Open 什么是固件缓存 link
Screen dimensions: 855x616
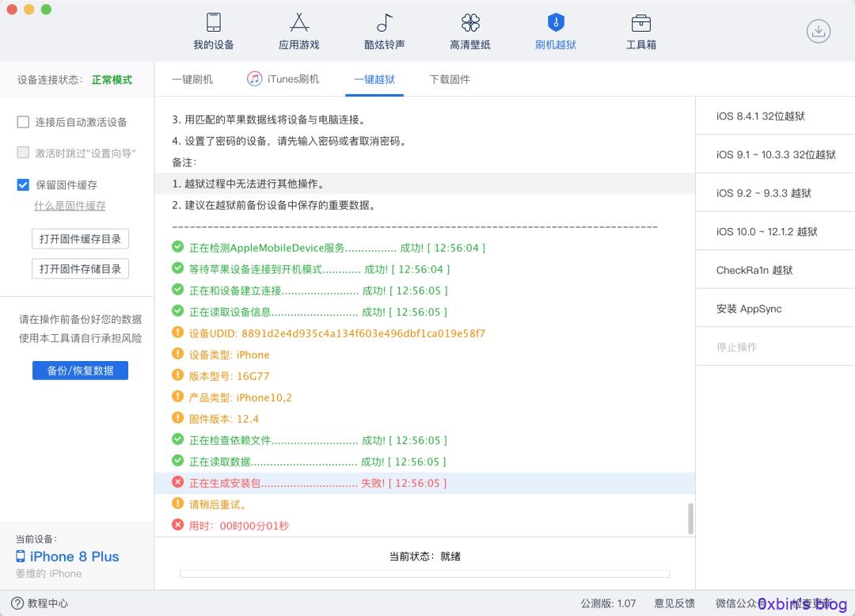(70, 206)
